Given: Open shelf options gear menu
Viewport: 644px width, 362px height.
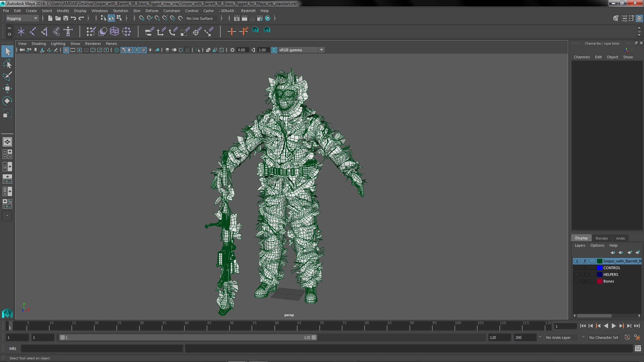Looking at the screenshot, I should coord(9,34).
